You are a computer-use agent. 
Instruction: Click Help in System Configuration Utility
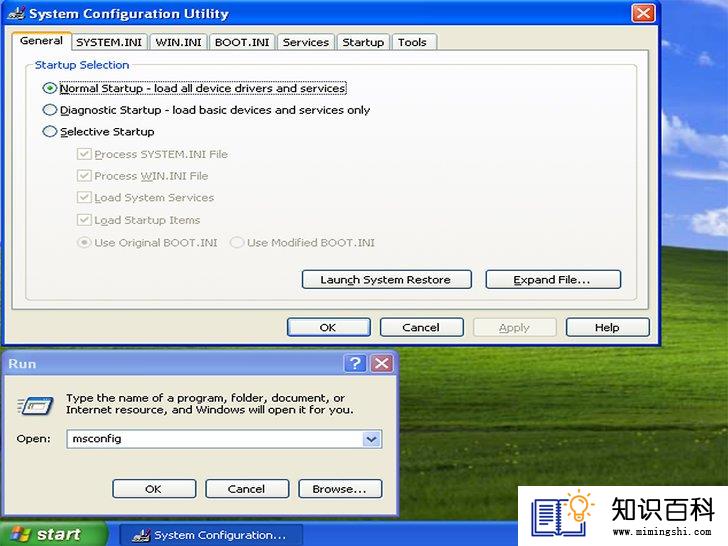[607, 327]
